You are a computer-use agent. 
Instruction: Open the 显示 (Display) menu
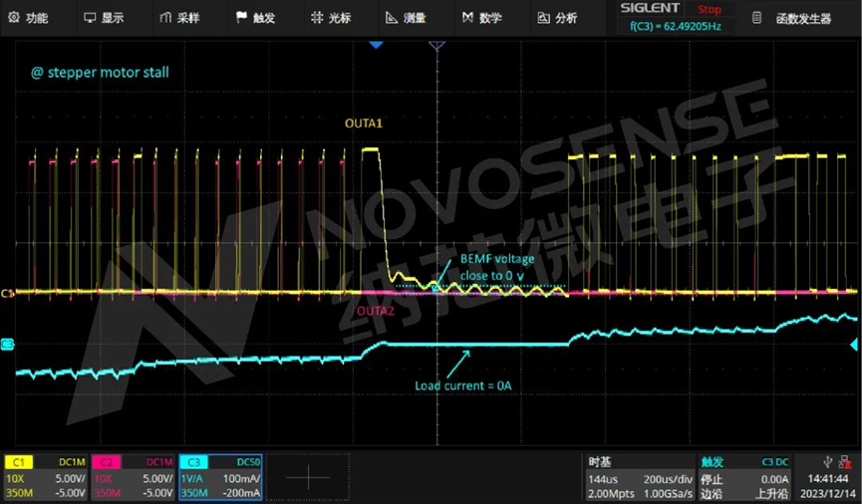(104, 17)
